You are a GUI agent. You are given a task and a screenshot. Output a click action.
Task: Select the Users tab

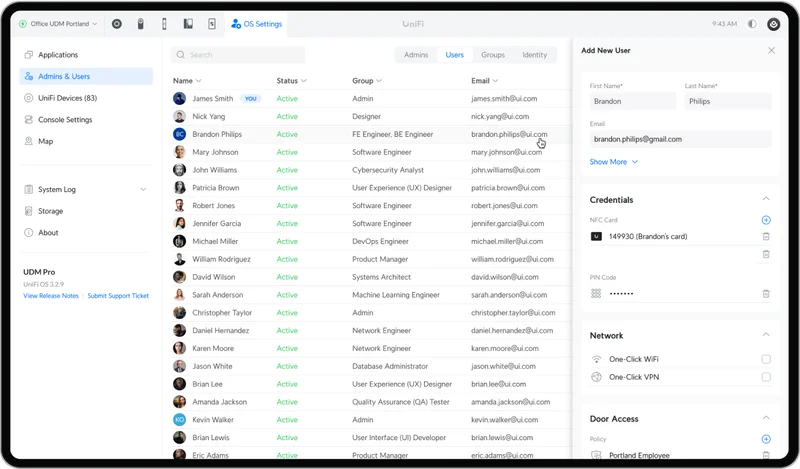point(454,55)
